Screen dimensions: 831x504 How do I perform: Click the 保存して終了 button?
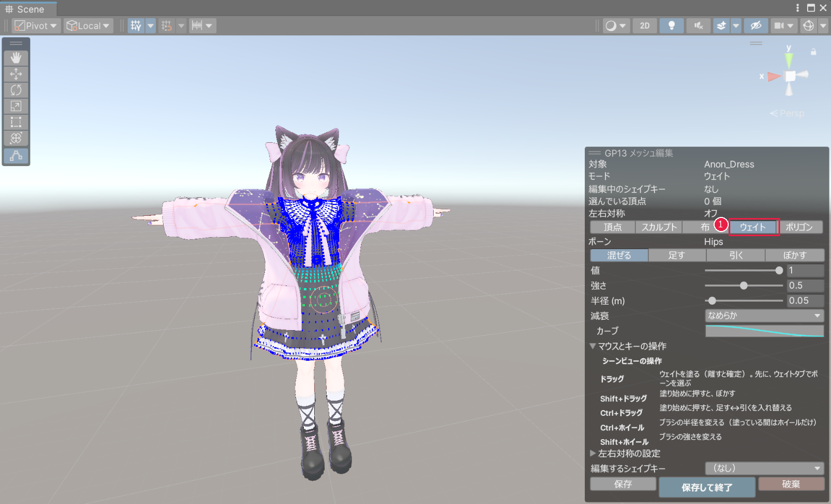pyautogui.click(x=707, y=487)
